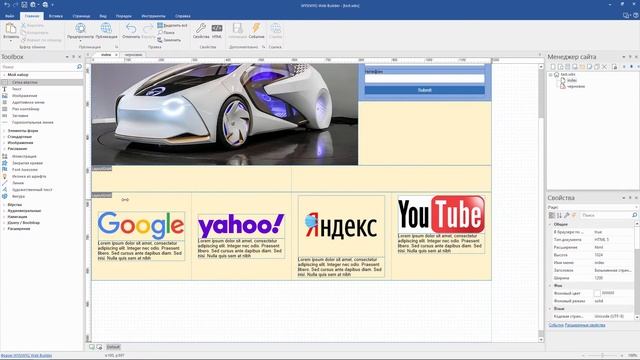Switch to the Page (Страница) ribbon tab
Viewport: 640px width, 360px height.
pos(81,16)
